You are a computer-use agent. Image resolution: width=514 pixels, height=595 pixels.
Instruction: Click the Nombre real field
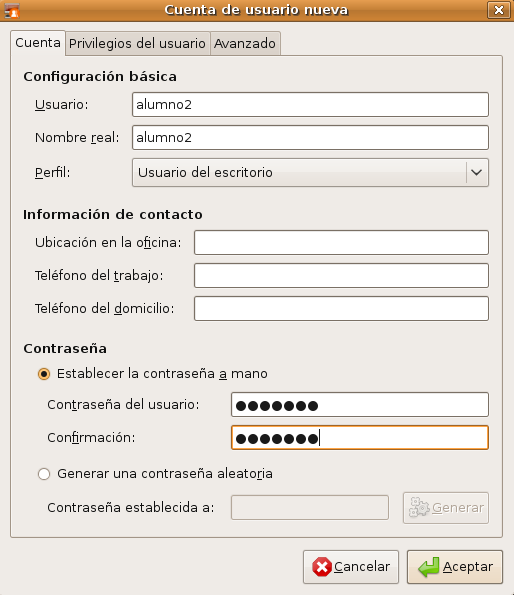[x=310, y=137]
